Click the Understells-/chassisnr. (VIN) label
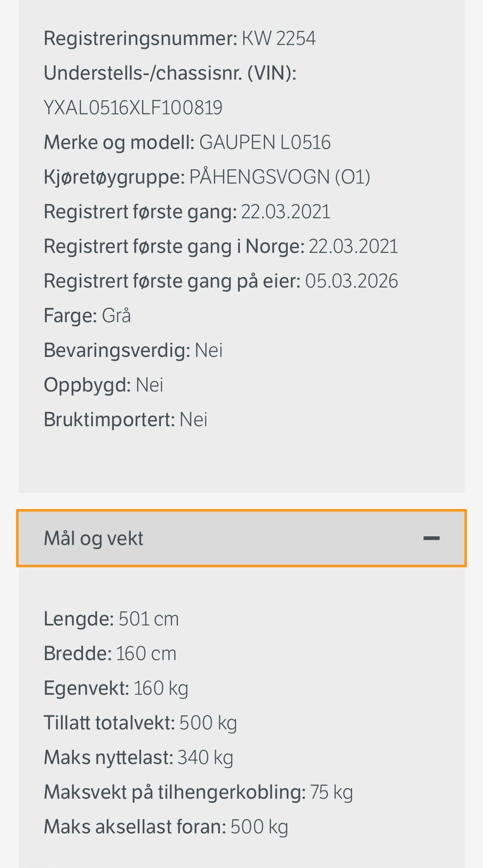Viewport: 483px width, 868px height. click(170, 73)
